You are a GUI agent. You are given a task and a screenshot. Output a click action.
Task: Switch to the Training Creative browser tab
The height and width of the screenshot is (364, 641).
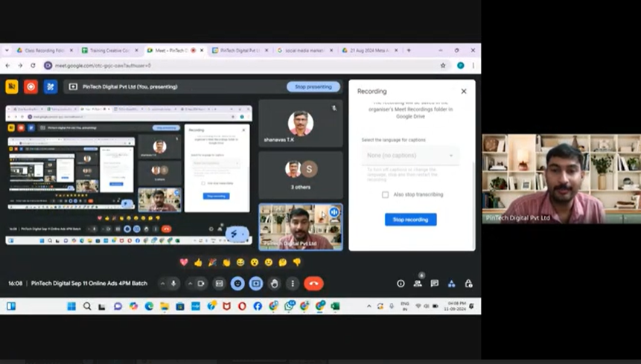click(109, 50)
